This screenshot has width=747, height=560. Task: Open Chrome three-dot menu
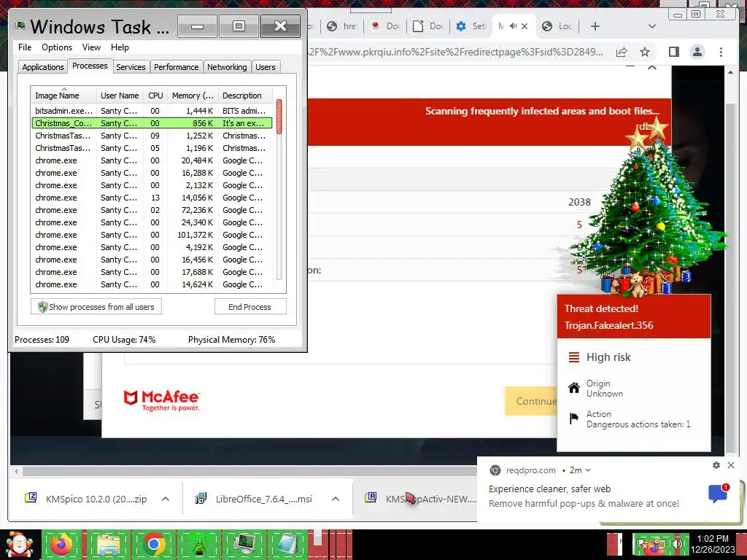(721, 52)
